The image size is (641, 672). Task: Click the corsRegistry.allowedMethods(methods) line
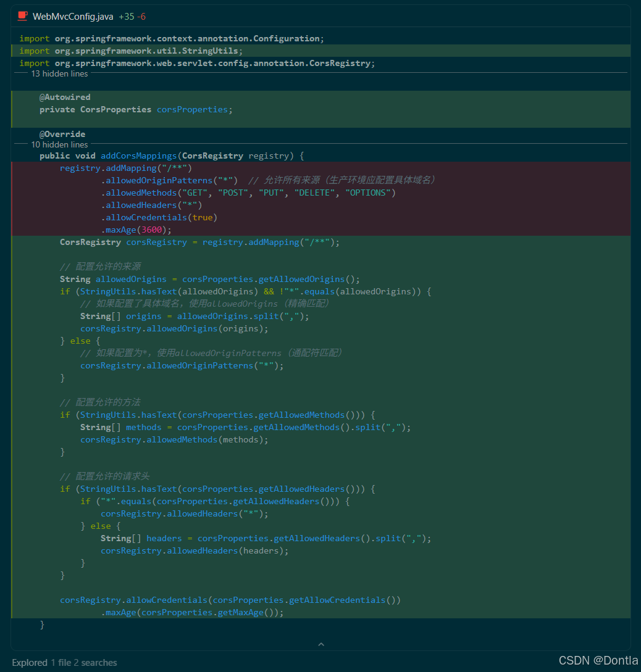point(174,439)
